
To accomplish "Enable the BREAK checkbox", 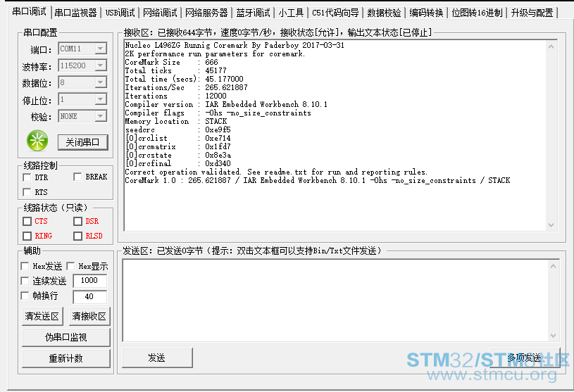I will [x=77, y=177].
